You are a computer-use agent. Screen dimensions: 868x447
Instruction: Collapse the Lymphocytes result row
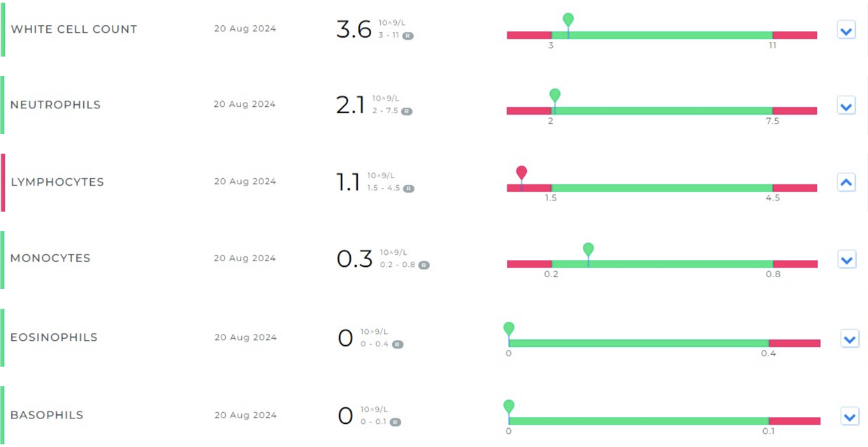pyautogui.click(x=846, y=183)
